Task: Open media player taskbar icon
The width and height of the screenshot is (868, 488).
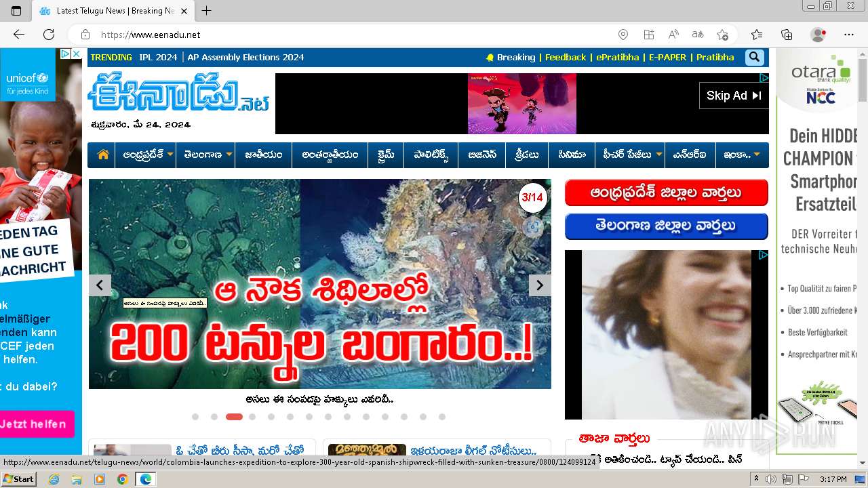Action: tap(100, 479)
